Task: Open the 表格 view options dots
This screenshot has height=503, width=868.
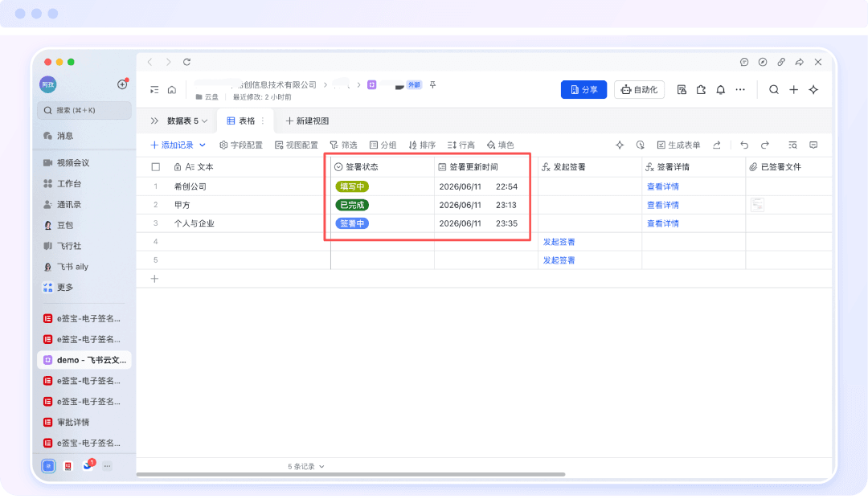Action: (x=263, y=121)
